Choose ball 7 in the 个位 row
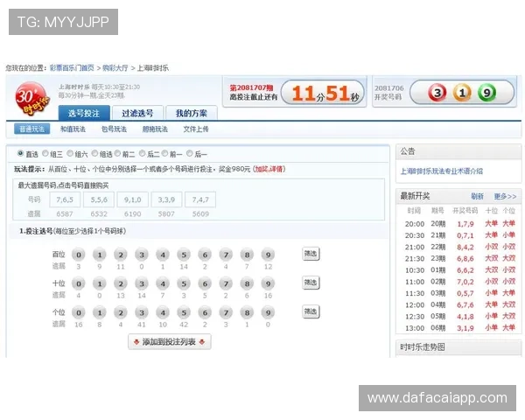Image resolution: width=525 pixels, height=420 pixels. (226, 313)
